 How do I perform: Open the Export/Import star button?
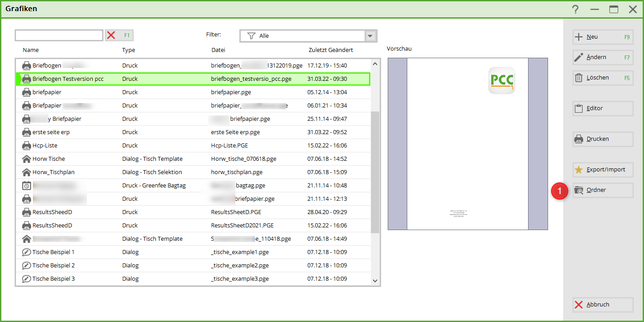tap(603, 170)
